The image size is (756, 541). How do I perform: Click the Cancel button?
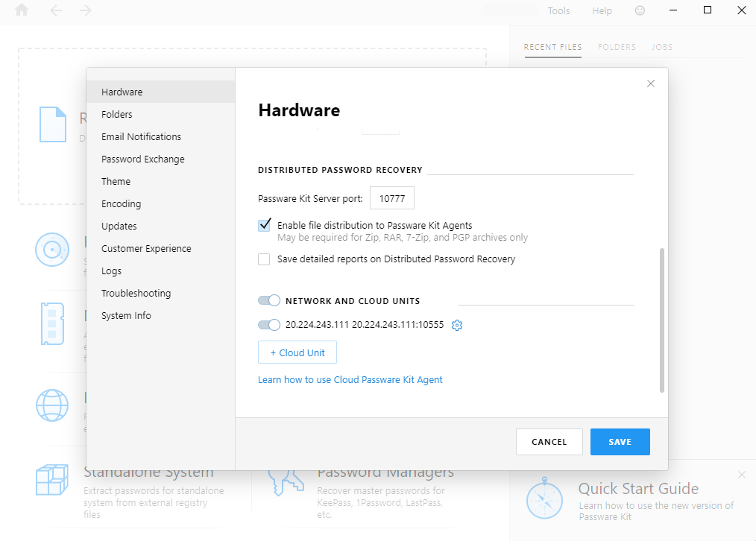pyautogui.click(x=549, y=442)
